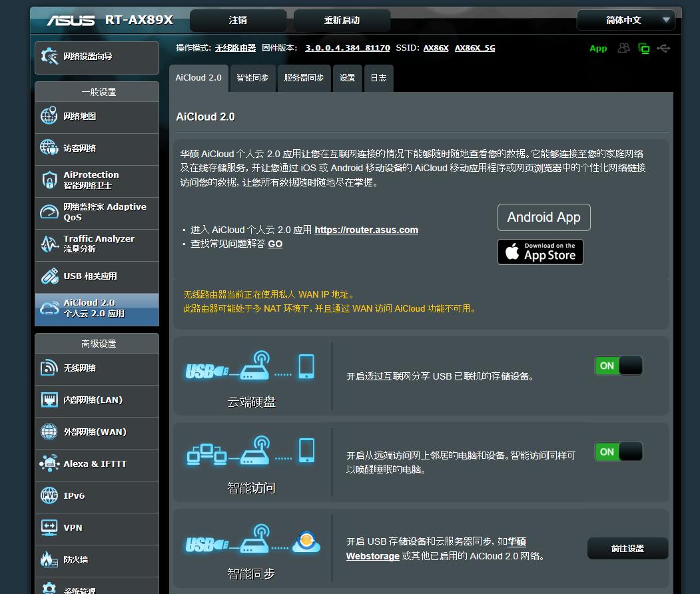Open the 简体中文 language dropdown
700x594 pixels.
(x=625, y=20)
